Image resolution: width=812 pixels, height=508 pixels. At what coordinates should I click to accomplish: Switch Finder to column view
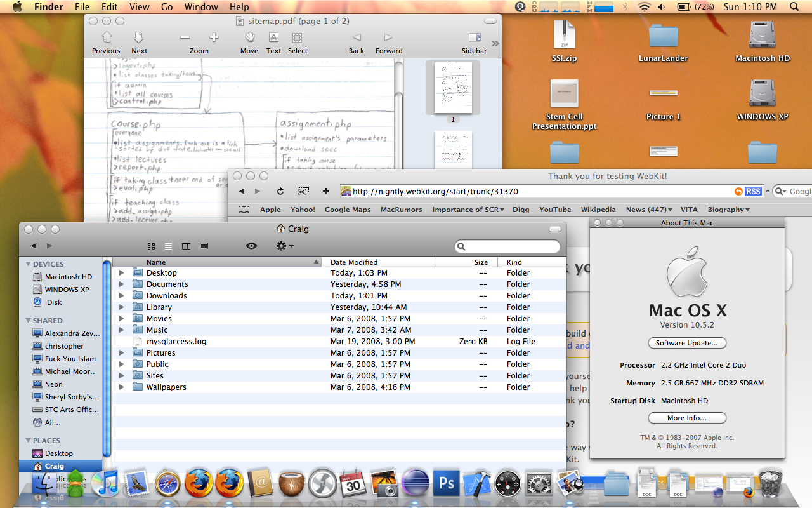click(x=186, y=246)
